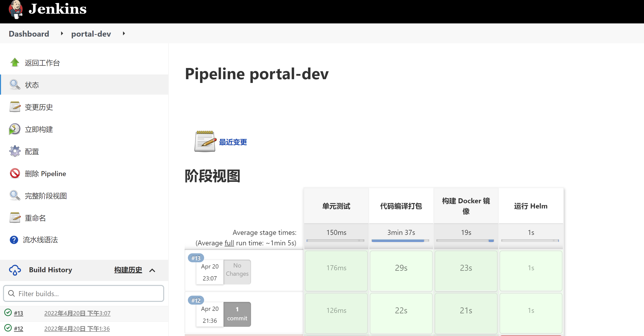Click 返回工作台 to return to dashboard
The width and height of the screenshot is (644, 336).
click(42, 63)
